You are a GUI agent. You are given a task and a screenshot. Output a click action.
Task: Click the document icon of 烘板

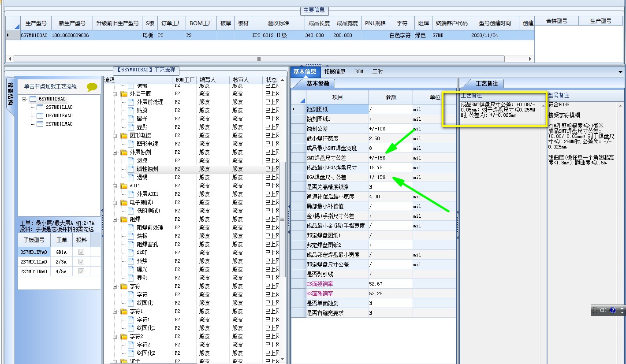pos(131,236)
